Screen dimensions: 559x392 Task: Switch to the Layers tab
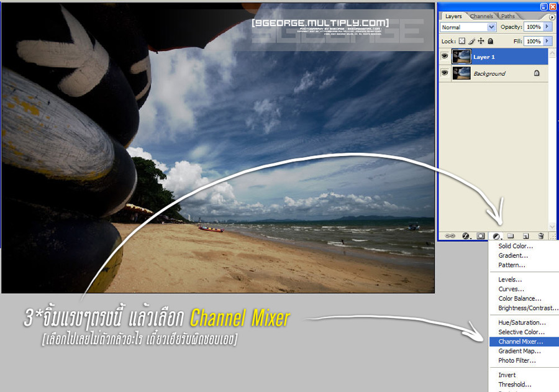[453, 16]
